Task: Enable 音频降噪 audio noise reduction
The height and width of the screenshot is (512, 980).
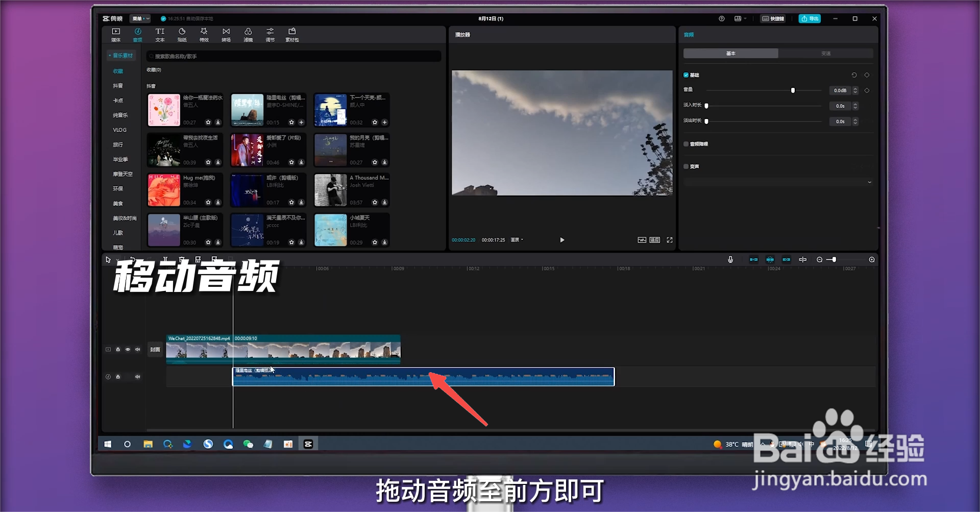Action: tap(686, 144)
